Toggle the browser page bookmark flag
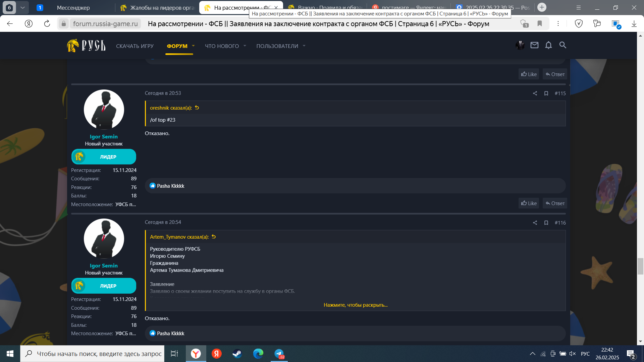 (540, 24)
